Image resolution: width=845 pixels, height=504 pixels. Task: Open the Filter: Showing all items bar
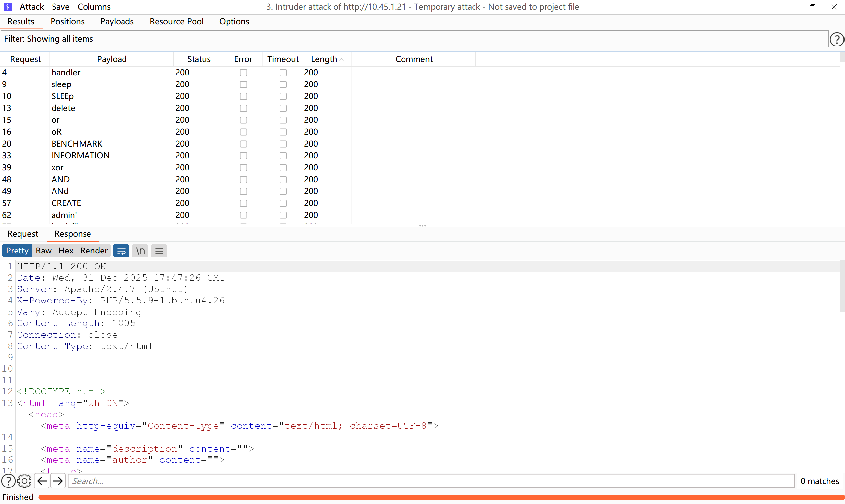point(414,39)
